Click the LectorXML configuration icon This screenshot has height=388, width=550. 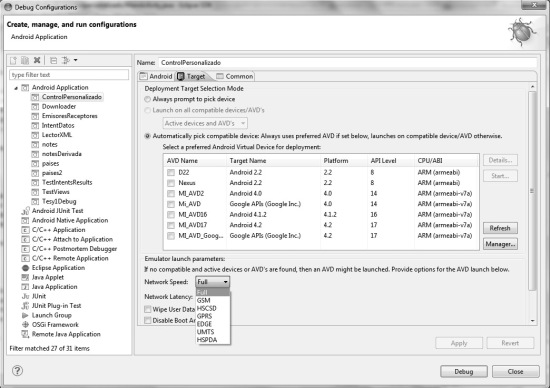click(35, 135)
